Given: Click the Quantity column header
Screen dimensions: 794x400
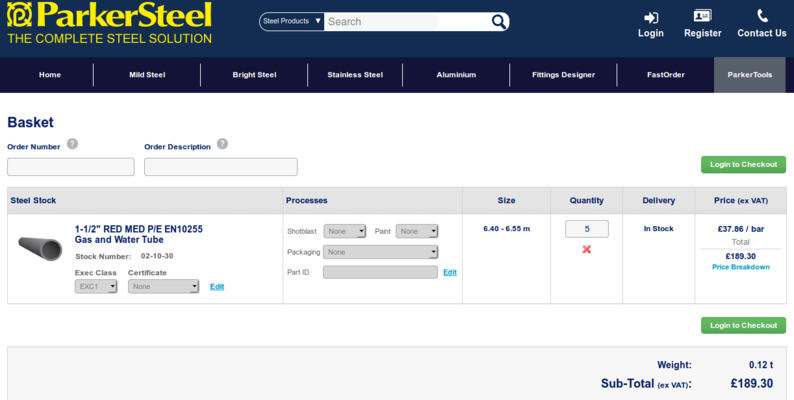Looking at the screenshot, I should (x=586, y=201).
